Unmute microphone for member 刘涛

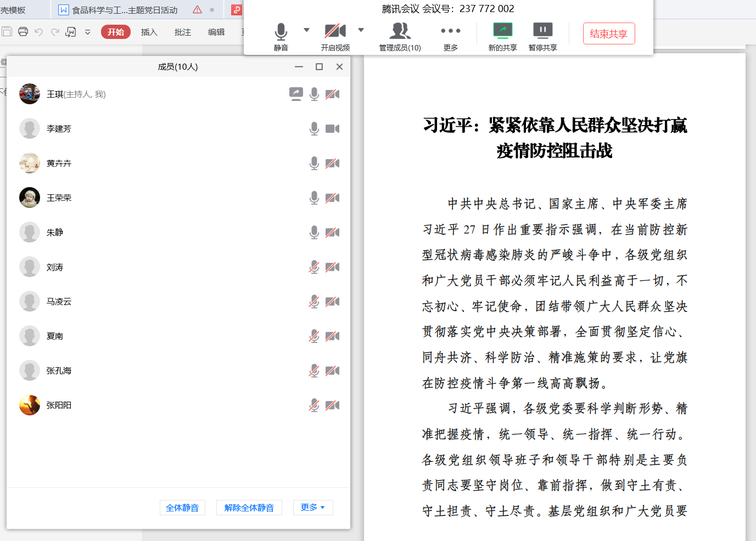(x=314, y=267)
